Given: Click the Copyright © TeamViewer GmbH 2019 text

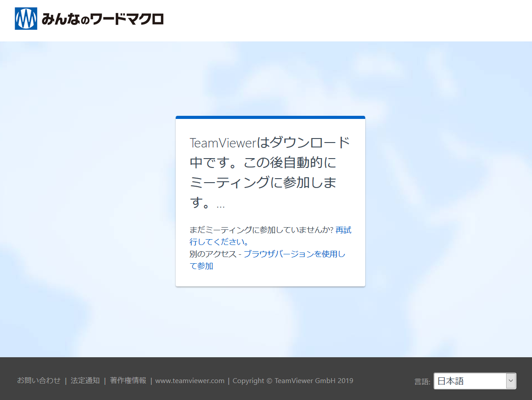Looking at the screenshot, I should pyautogui.click(x=293, y=380).
